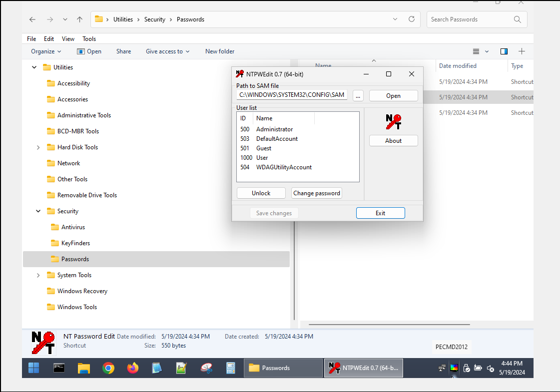The width and height of the screenshot is (560, 392).
Task: Expand the System Tools node
Action: 38,275
